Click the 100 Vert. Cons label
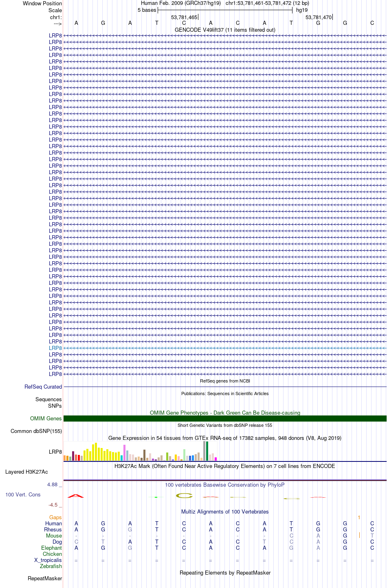 (23, 494)
